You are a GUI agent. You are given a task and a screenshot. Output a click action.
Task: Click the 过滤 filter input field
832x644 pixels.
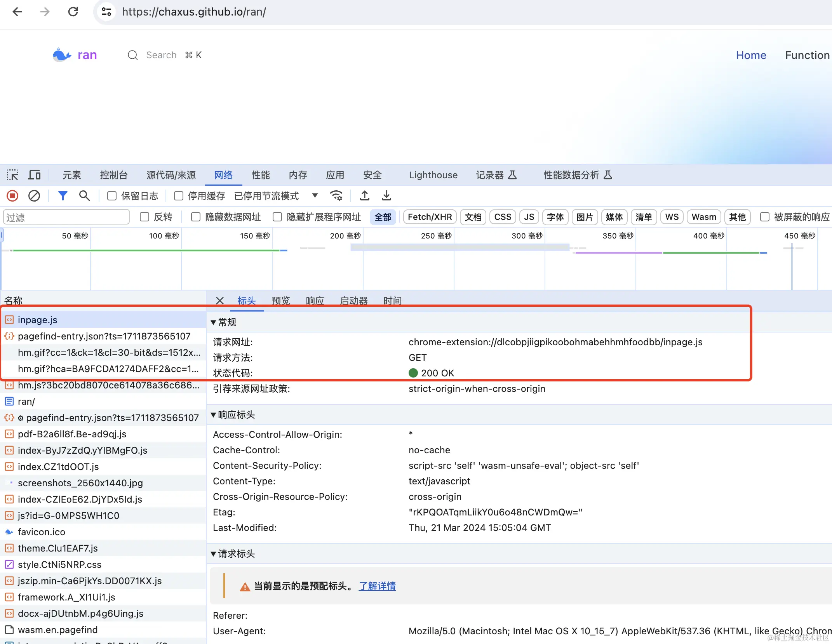66,217
